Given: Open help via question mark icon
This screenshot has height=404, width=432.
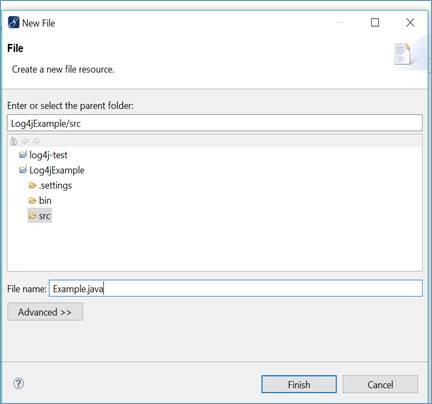Looking at the screenshot, I should tap(19, 383).
